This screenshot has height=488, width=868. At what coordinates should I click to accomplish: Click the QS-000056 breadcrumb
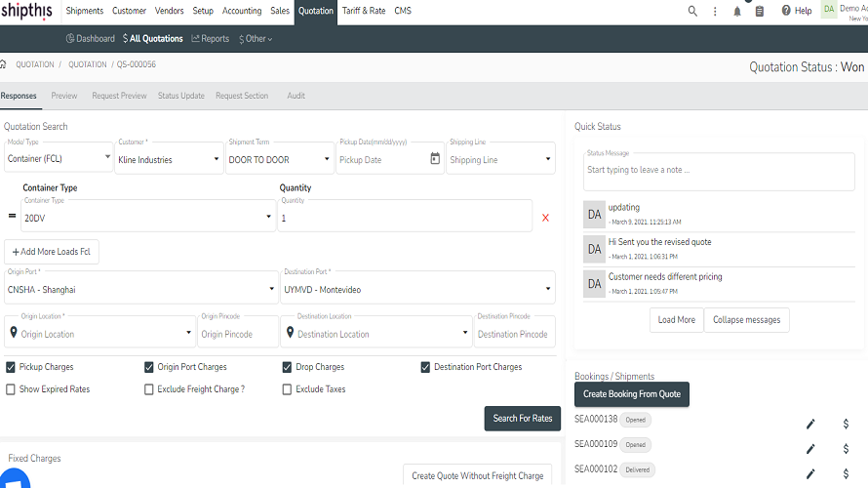pos(137,64)
